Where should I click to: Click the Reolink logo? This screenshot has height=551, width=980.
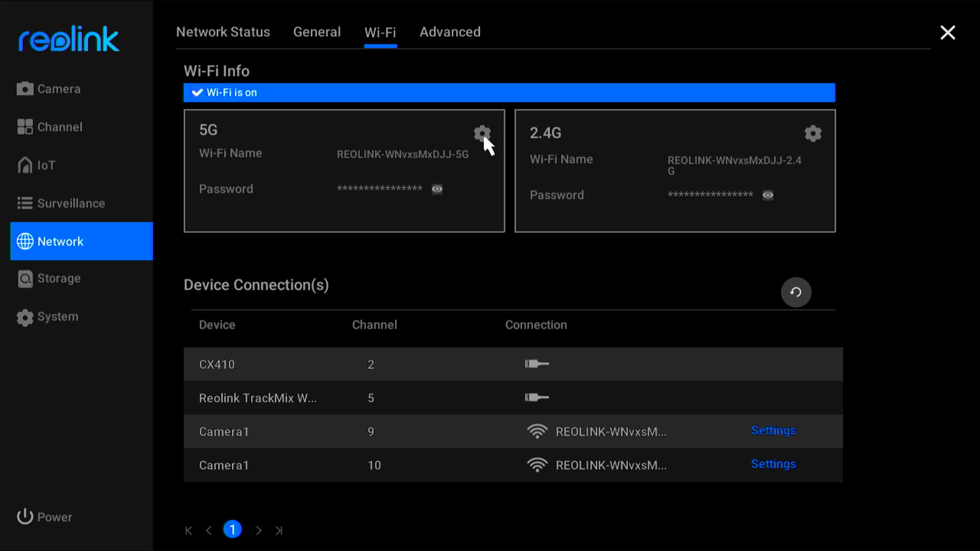click(69, 39)
